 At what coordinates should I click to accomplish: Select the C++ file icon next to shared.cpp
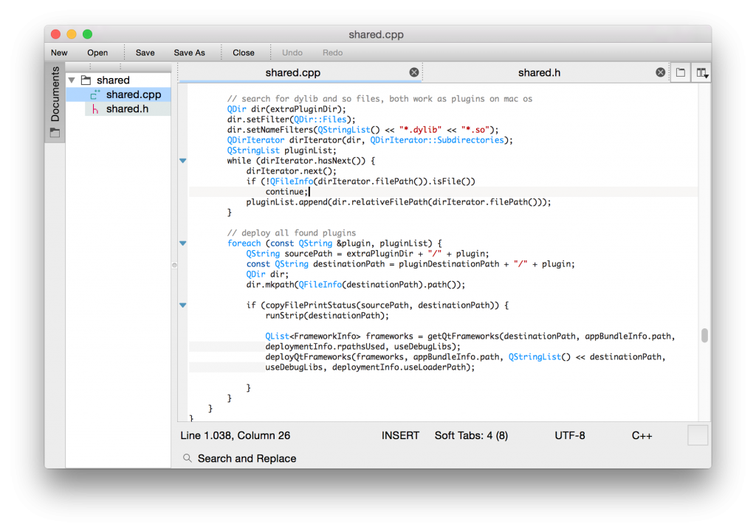click(97, 94)
